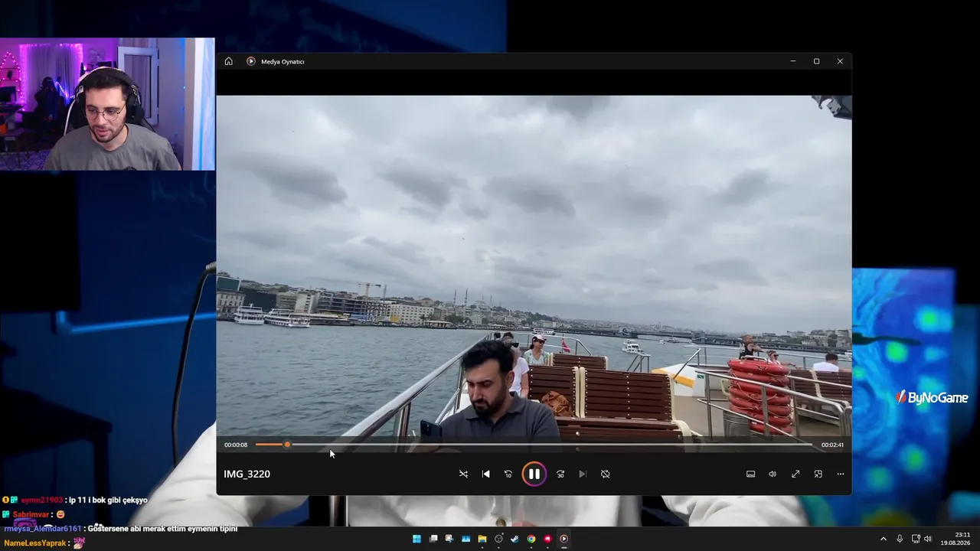Open Google Chrome from the taskbar
This screenshot has height=551, width=980.
click(531, 539)
